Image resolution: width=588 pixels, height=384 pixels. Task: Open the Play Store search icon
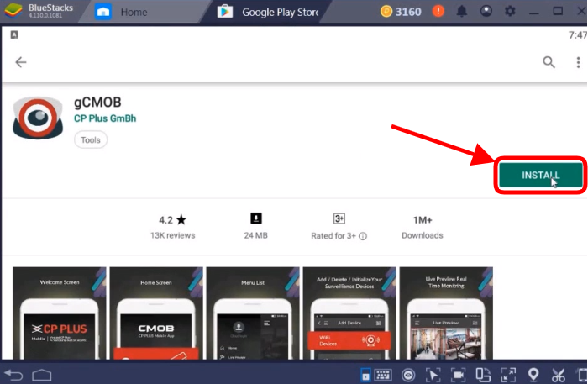(549, 62)
